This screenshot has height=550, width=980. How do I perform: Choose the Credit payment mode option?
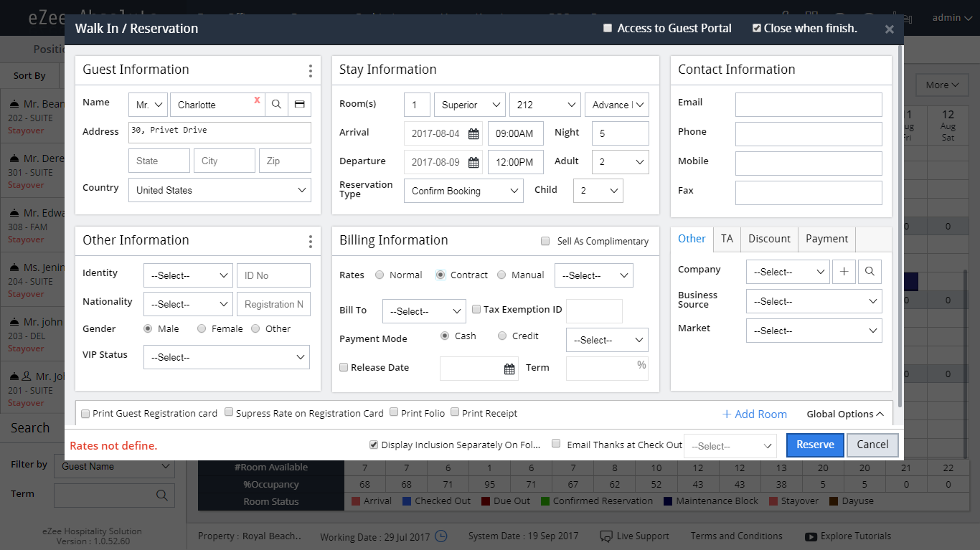point(502,336)
